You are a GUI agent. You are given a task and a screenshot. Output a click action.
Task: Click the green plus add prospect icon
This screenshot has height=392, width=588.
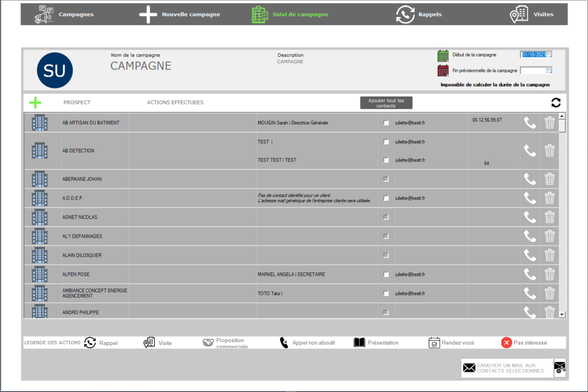35,103
